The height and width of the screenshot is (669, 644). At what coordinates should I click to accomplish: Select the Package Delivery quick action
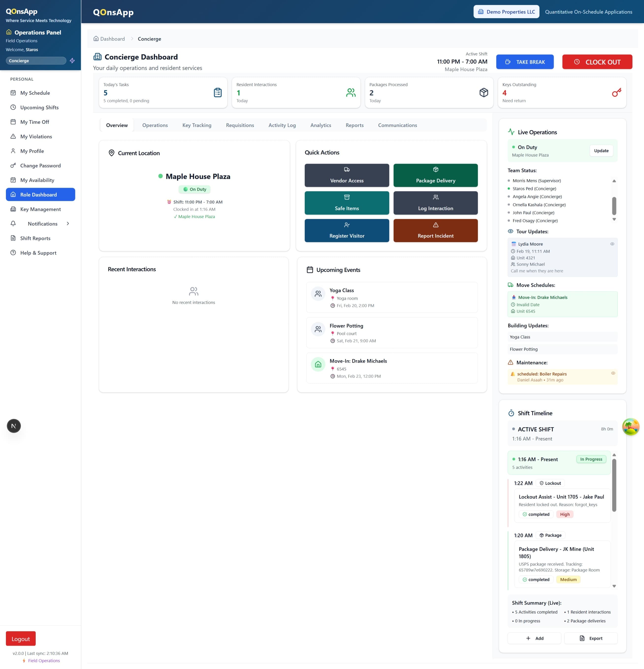click(435, 175)
